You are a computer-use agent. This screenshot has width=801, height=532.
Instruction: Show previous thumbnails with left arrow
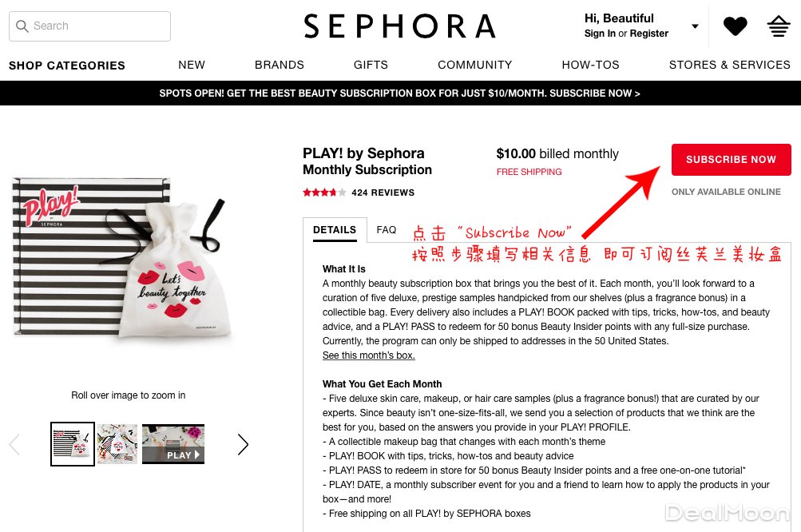point(14,445)
